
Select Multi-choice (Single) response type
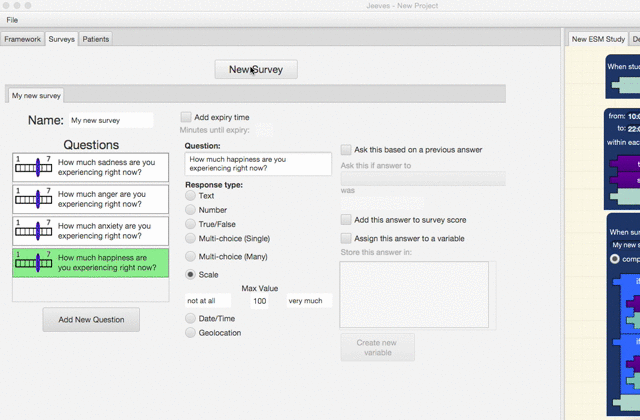[x=190, y=238]
